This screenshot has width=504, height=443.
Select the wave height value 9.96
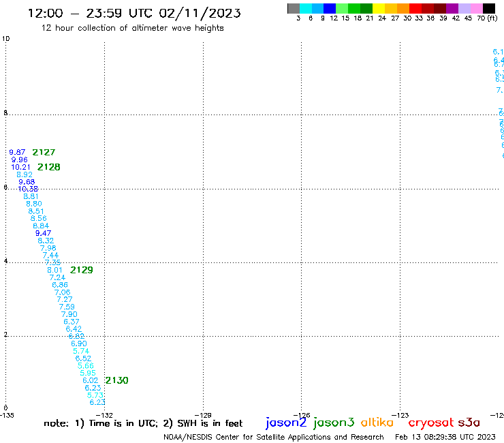[20, 159]
